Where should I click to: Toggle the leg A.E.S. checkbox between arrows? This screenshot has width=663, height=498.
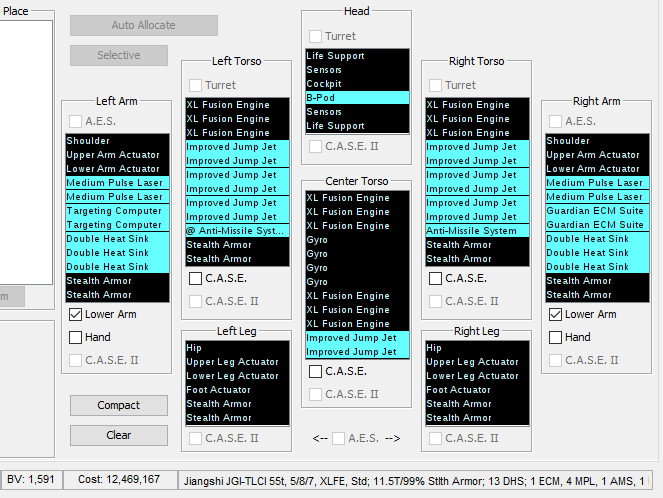click(x=338, y=439)
